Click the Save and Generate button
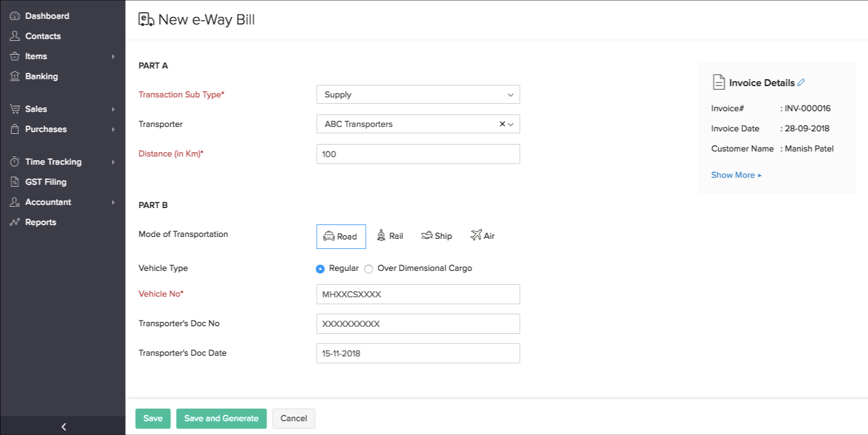868x435 pixels. (x=221, y=418)
